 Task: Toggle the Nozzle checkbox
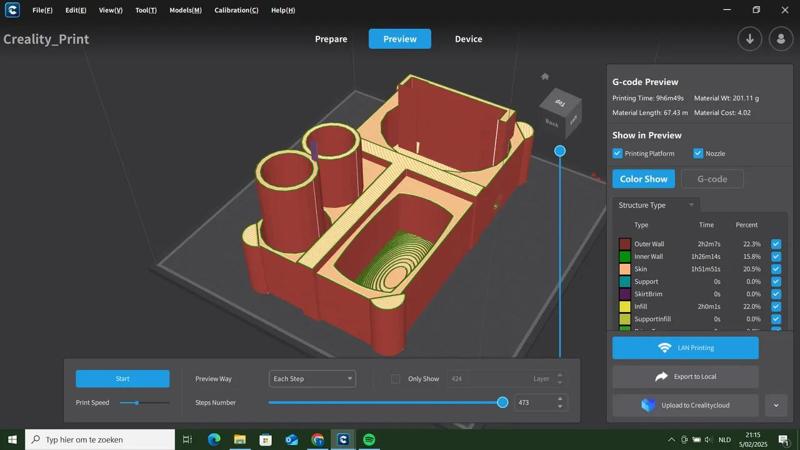[698, 153]
